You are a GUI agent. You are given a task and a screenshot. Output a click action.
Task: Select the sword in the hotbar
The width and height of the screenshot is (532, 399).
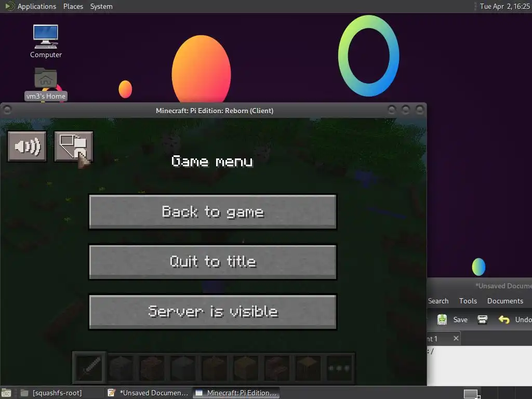[89, 368]
